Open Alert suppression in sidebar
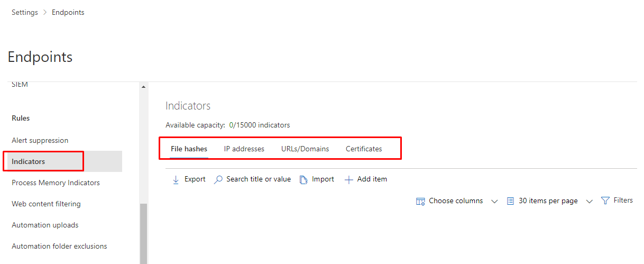The image size is (644, 264). pos(40,141)
